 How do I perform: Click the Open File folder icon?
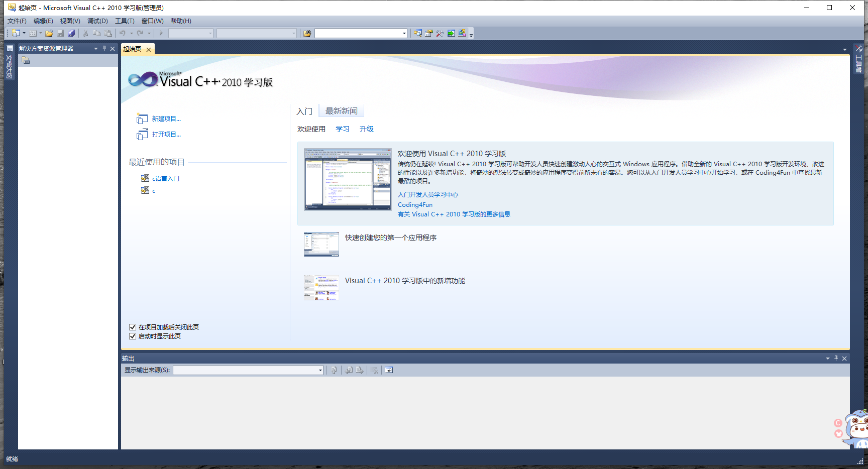(49, 33)
